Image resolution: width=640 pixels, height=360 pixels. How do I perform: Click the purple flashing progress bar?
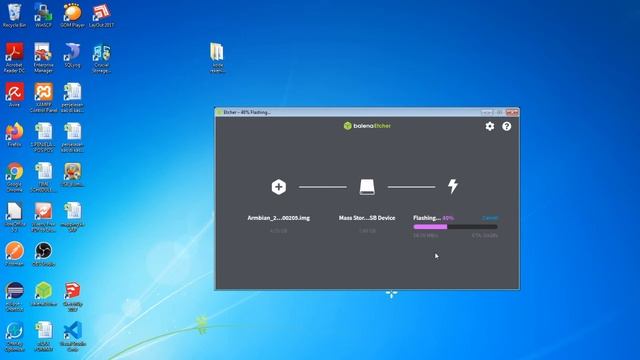point(455,227)
